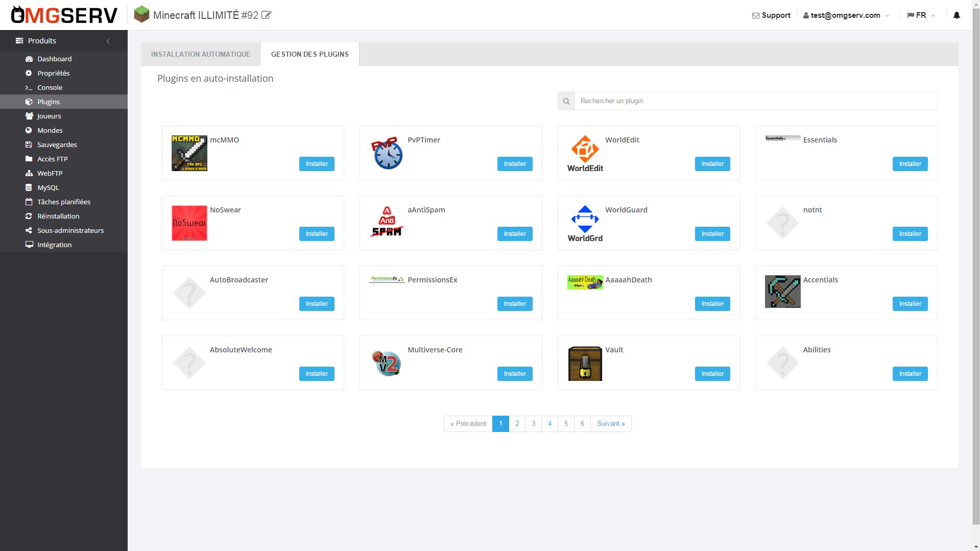Click the notnt placeholder question icon
The width and height of the screenshot is (980, 551).
pyautogui.click(x=783, y=223)
